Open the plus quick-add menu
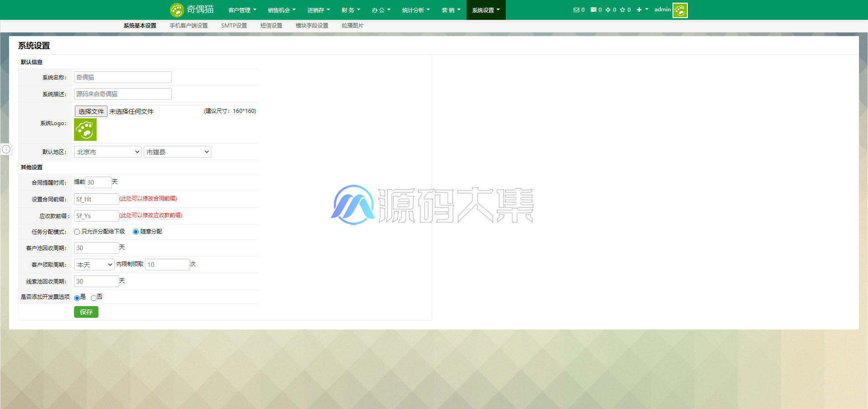The width and height of the screenshot is (868, 409). coord(642,9)
